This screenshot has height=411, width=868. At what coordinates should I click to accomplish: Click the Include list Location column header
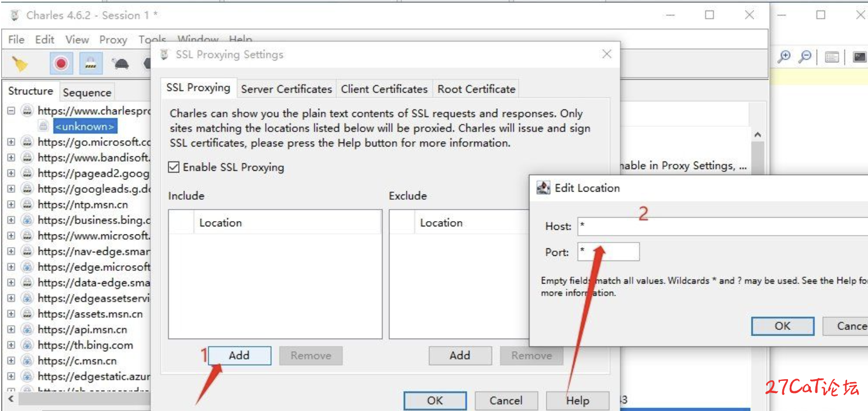point(288,223)
